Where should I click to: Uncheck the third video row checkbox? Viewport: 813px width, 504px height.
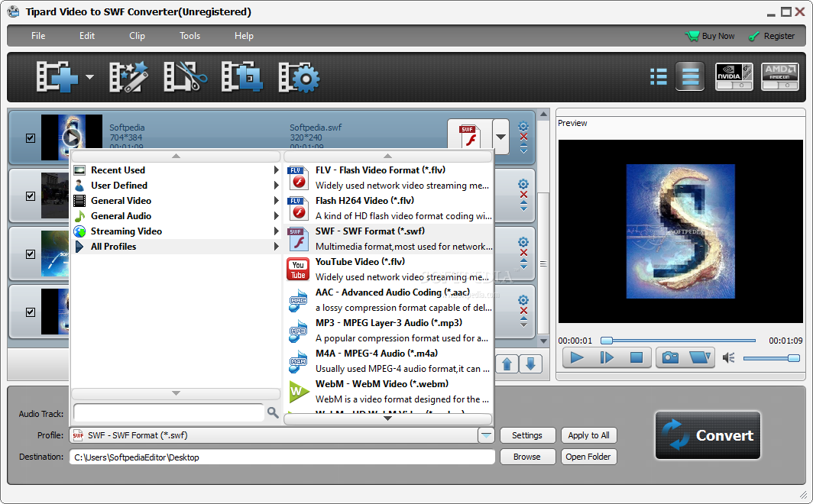point(31,254)
